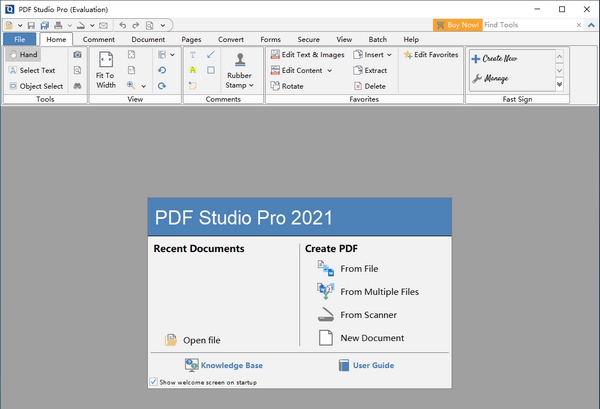Click the Actual Size page icon
This screenshot has width=600, height=409.
click(131, 70)
